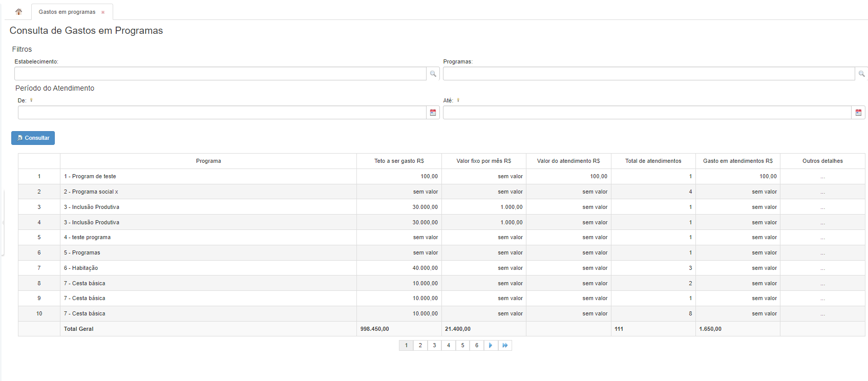Viewport: 868px width, 381px height.
Task: Show the hint icon next to De
Action: pos(31,100)
